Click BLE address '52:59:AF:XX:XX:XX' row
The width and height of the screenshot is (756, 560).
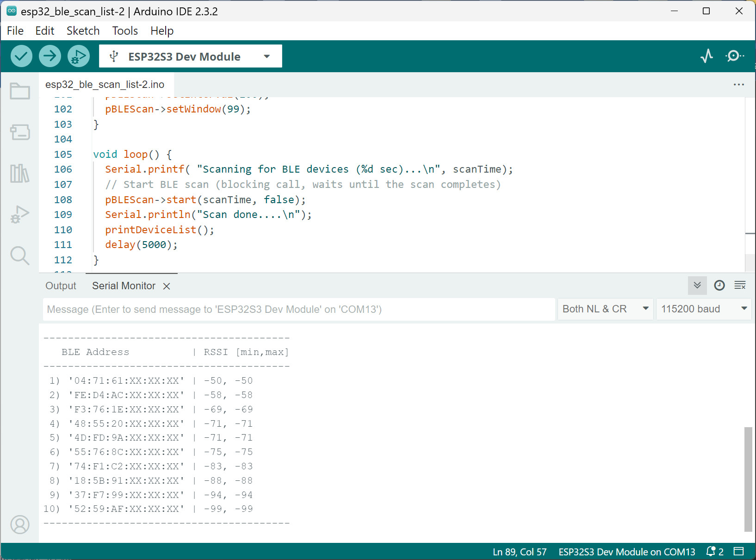148,509
